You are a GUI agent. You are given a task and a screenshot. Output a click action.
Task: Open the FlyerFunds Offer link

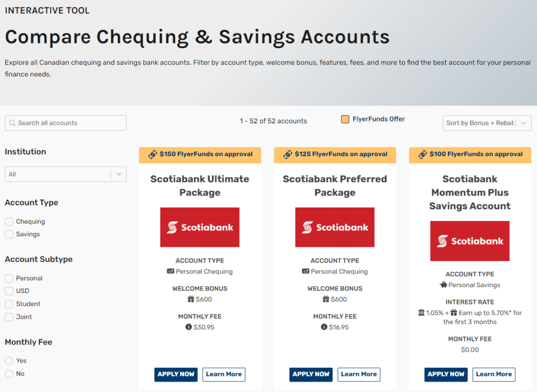379,119
